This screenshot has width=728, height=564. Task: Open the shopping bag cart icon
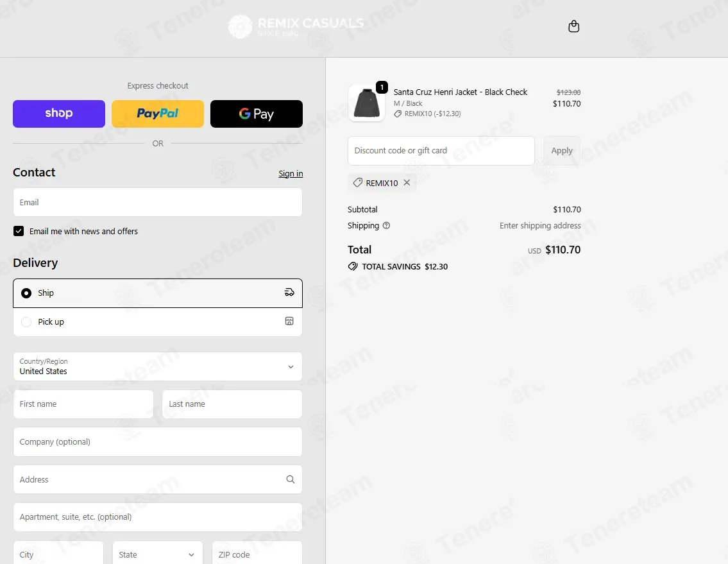[x=574, y=26]
